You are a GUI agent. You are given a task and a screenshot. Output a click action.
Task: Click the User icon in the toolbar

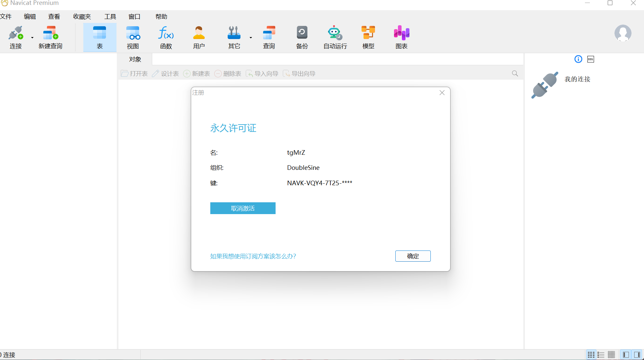[199, 33]
